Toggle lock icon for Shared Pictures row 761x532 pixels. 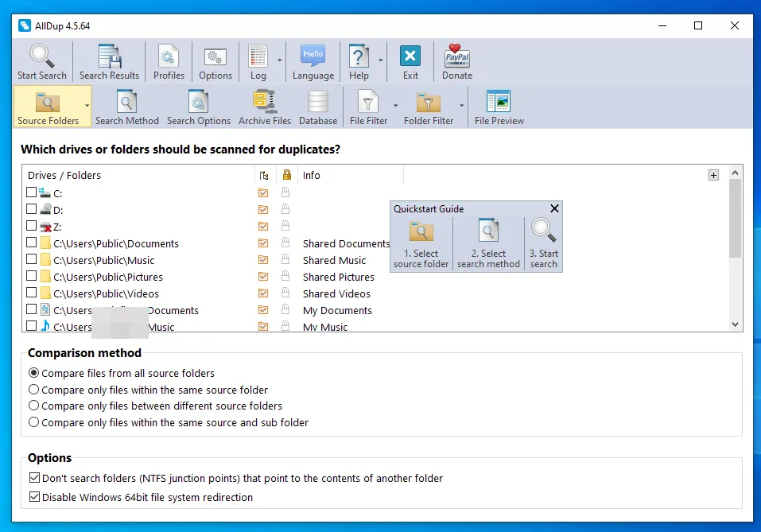click(285, 276)
